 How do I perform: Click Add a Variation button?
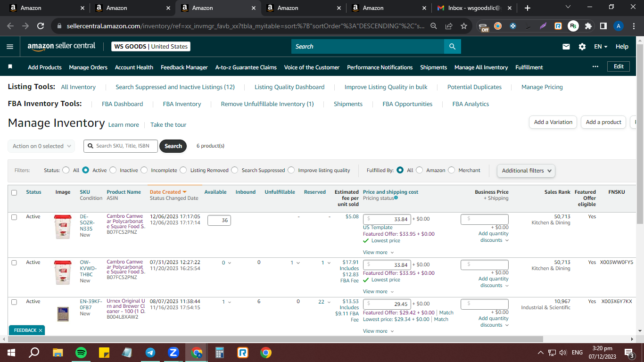[553, 122]
